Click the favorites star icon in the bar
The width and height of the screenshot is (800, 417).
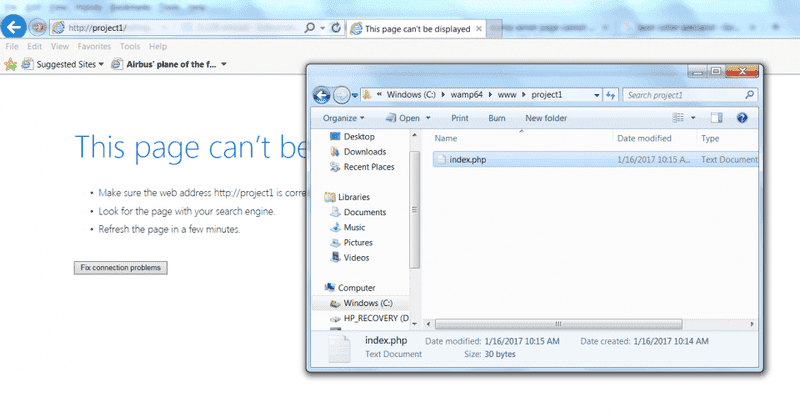11,64
